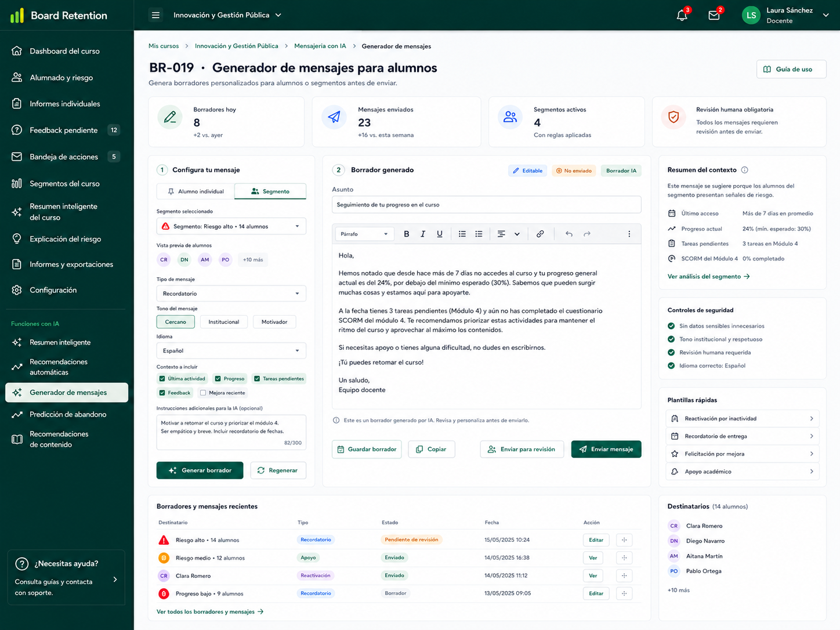Click Ver análisis del segmento link
This screenshot has height=630, width=840.
[x=708, y=277]
